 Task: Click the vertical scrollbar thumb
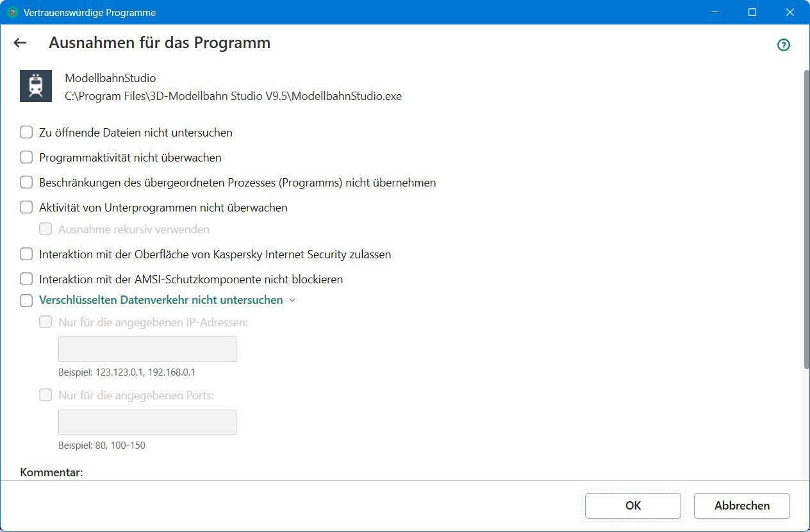tap(806, 219)
